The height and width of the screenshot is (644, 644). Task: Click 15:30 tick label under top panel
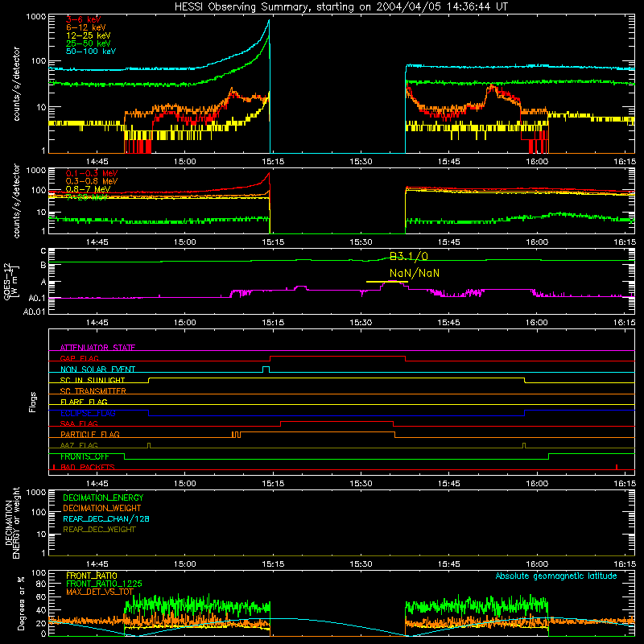point(361,162)
